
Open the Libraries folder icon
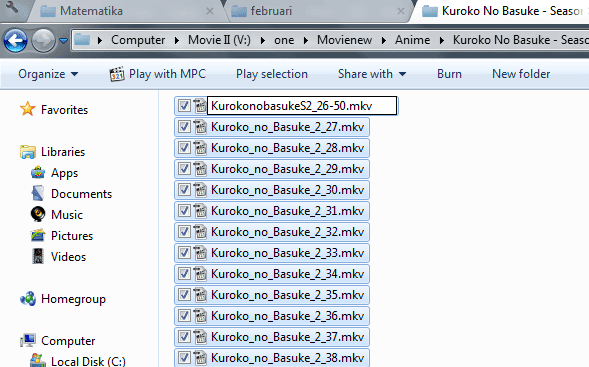coord(28,152)
